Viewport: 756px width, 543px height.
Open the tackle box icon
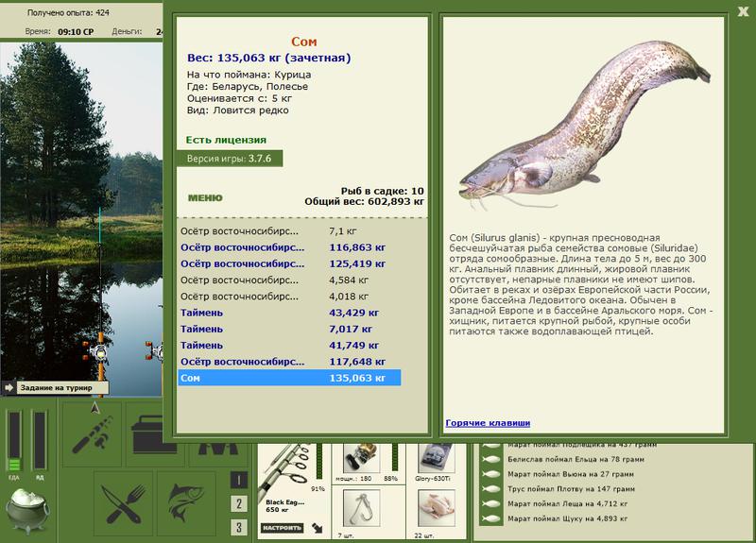click(154, 434)
